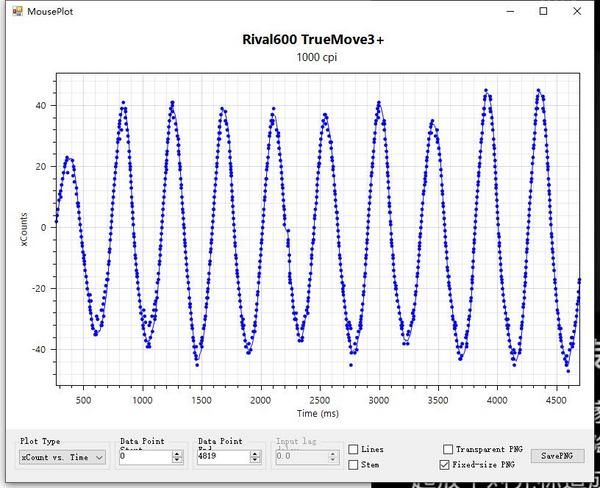
Task: Click the Time (ms) axis label
Action: click(318, 413)
